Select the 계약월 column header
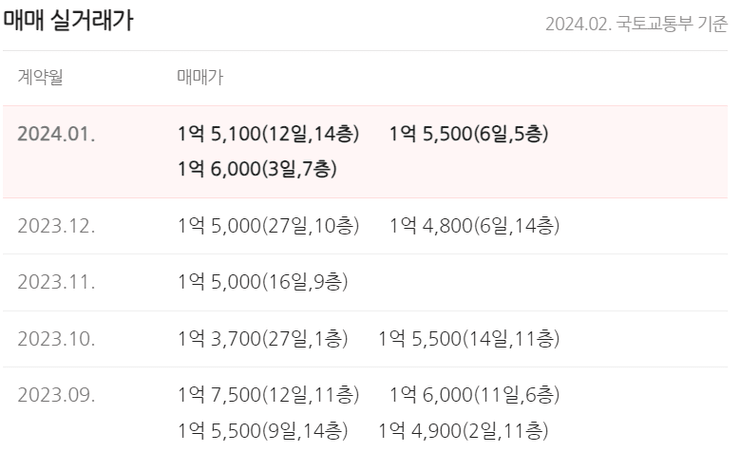This screenshot has width=740, height=449. pyautogui.click(x=41, y=76)
